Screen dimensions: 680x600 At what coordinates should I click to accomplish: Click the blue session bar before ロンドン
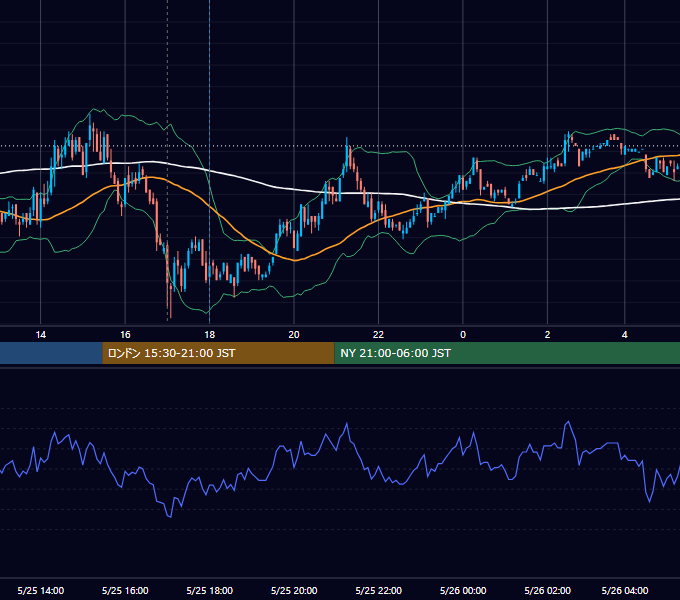point(51,353)
